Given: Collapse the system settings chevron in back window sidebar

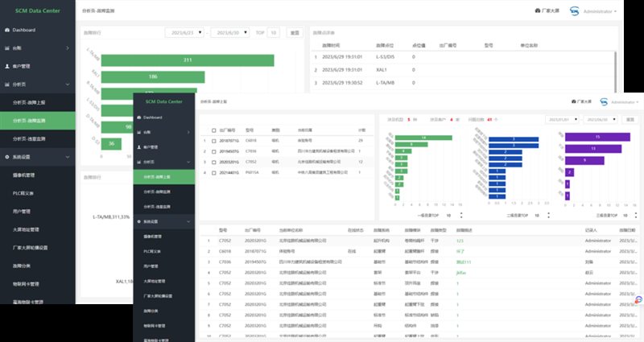Looking at the screenshot, I should 68,157.
